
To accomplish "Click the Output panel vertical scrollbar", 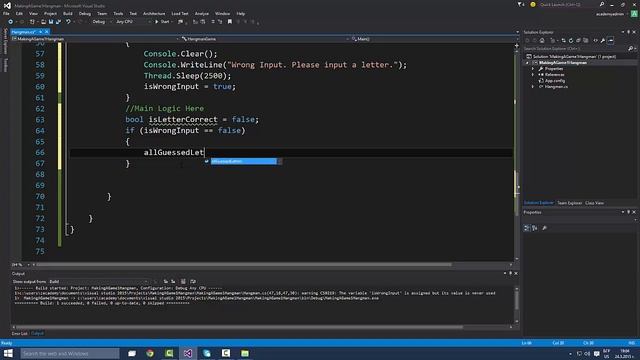I will click(517, 301).
